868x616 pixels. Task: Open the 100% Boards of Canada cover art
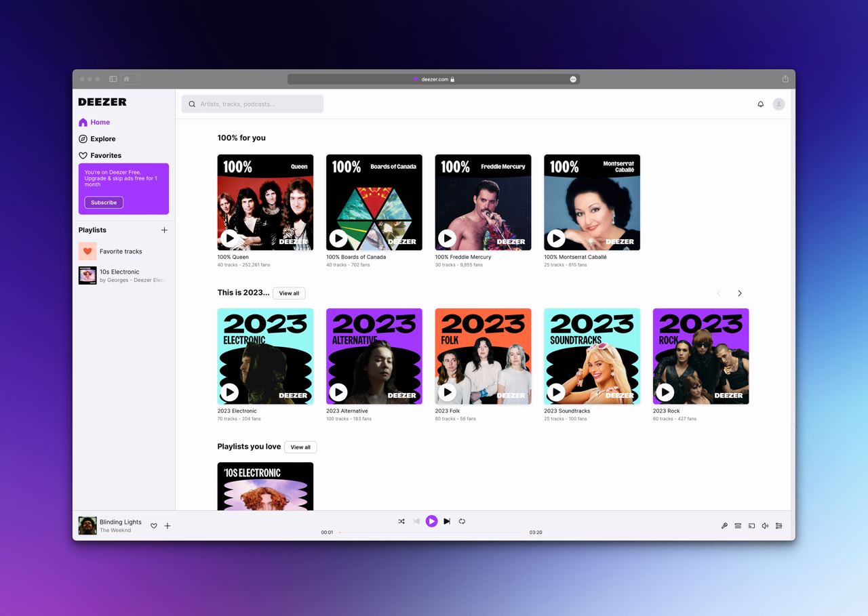[x=374, y=203]
